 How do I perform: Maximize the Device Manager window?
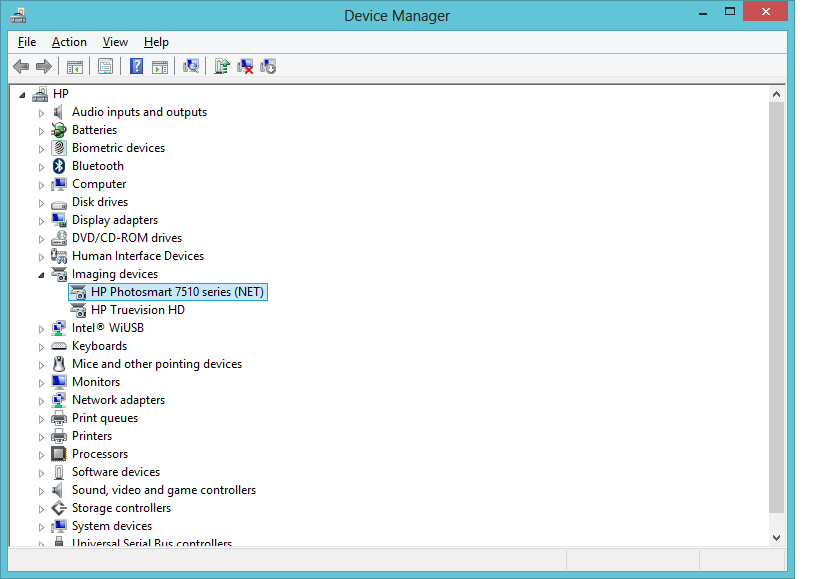730,11
